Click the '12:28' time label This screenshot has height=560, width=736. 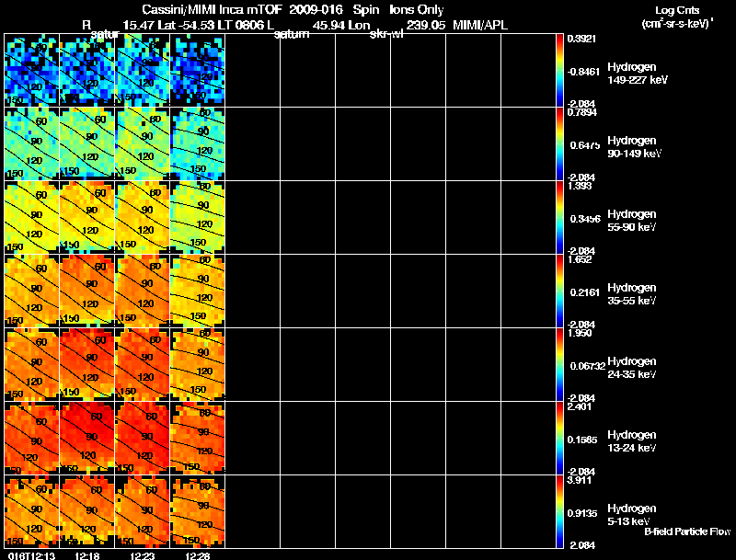tap(198, 555)
